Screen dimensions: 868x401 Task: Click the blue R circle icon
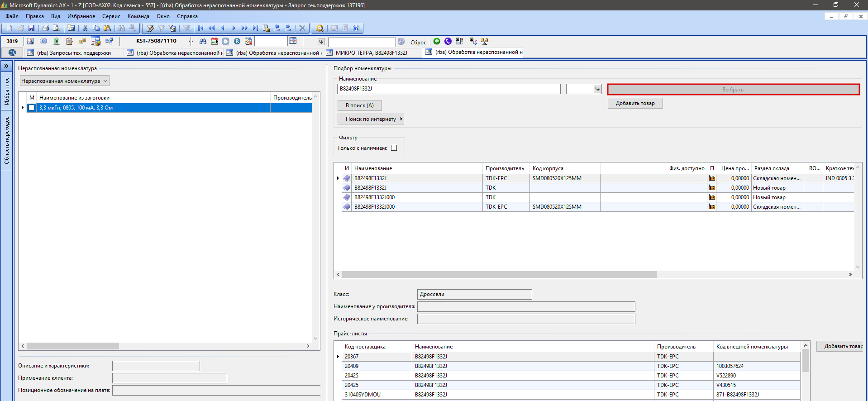(237, 41)
